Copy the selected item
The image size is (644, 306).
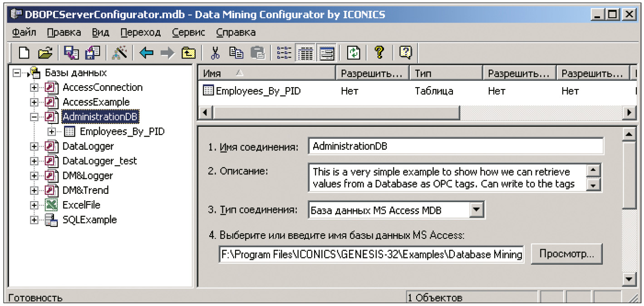point(236,53)
